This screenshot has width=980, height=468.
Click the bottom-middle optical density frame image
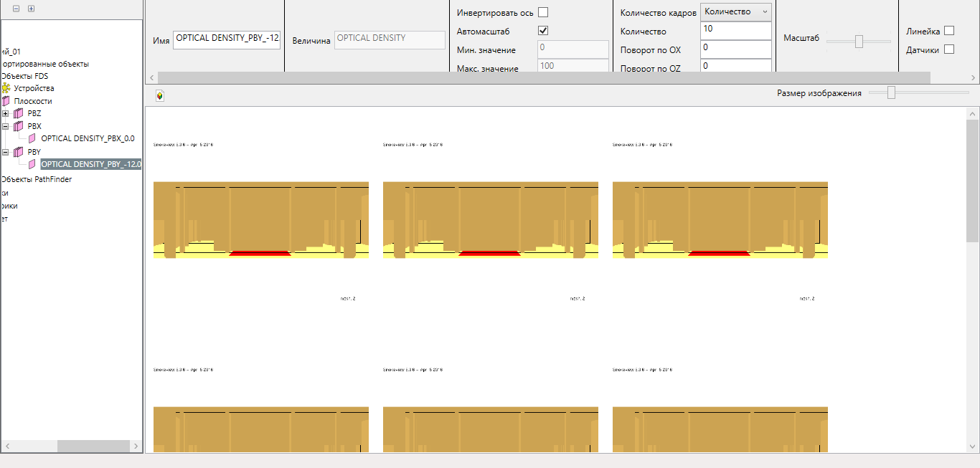[491, 430]
